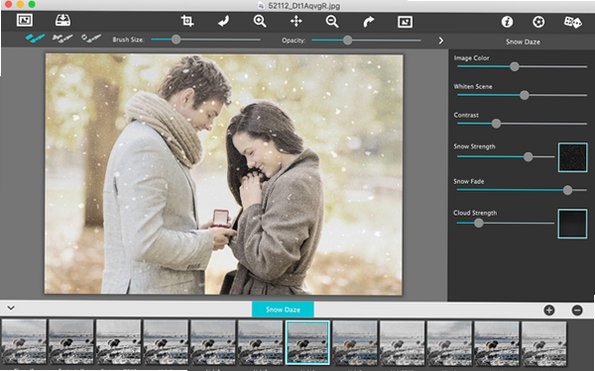The height and width of the screenshot is (371, 595).
Task: Adjust the Snow Fade slider
Action: click(522, 190)
